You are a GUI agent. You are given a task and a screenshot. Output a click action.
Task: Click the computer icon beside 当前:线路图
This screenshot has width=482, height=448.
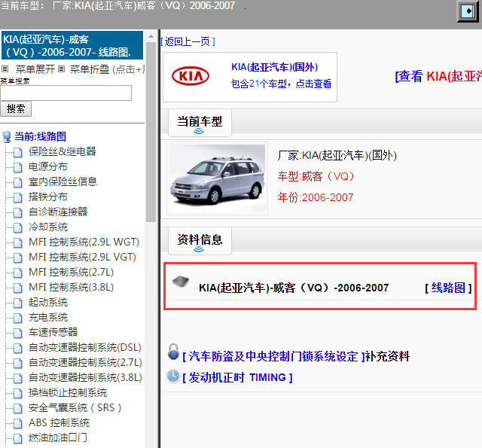(7, 137)
